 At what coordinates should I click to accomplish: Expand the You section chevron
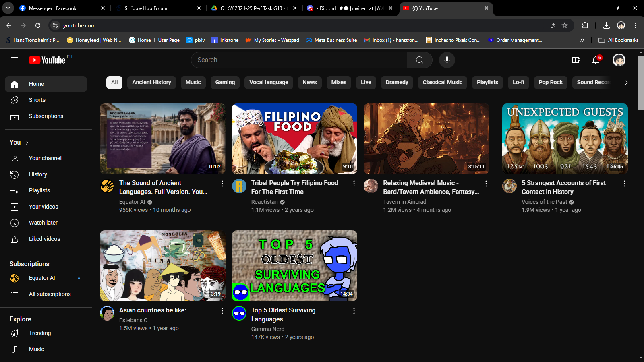[x=27, y=143]
